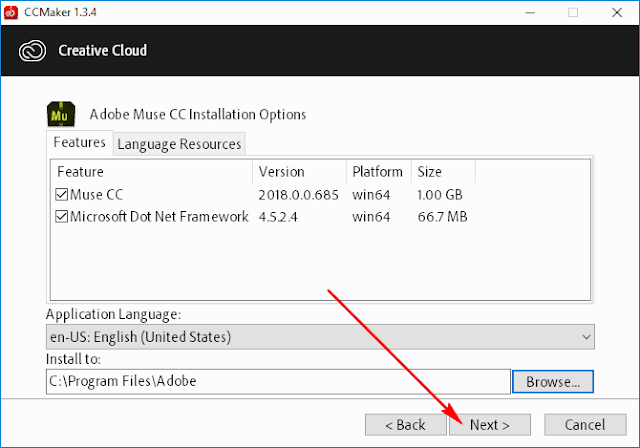Click the Size column header
640x448 pixels.
coord(443,172)
